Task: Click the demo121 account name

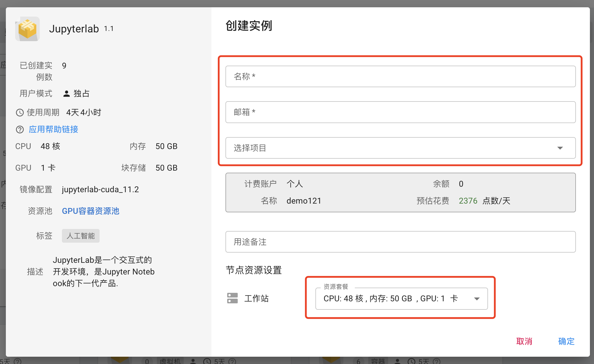Action: pyautogui.click(x=304, y=201)
